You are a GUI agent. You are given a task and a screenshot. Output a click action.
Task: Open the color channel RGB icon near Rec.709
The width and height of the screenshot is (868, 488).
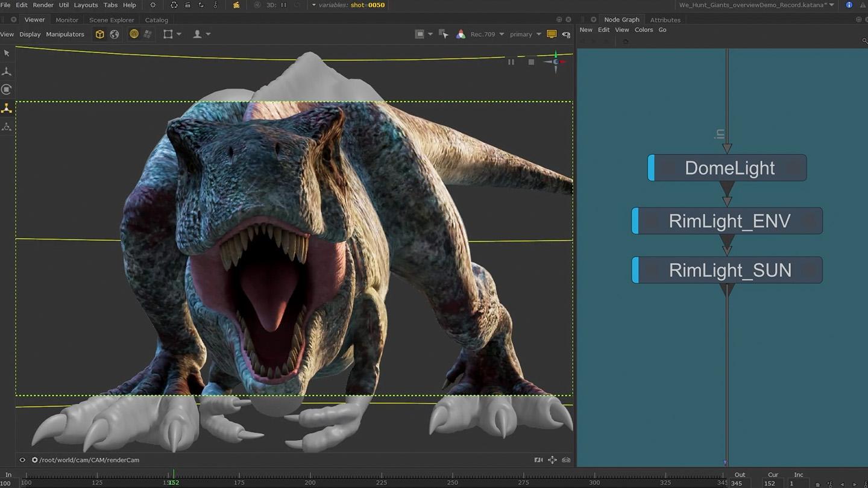pyautogui.click(x=461, y=34)
